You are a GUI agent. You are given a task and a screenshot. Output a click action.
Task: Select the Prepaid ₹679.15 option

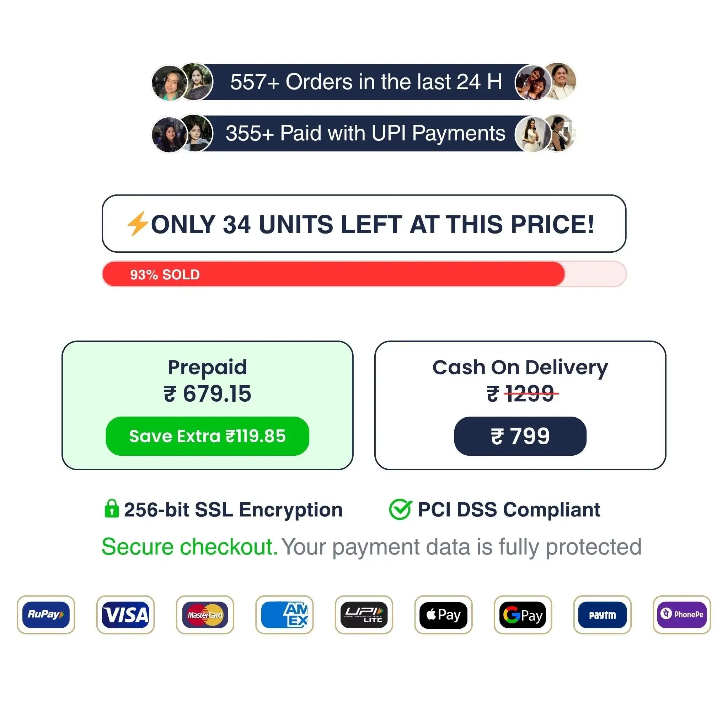click(207, 405)
